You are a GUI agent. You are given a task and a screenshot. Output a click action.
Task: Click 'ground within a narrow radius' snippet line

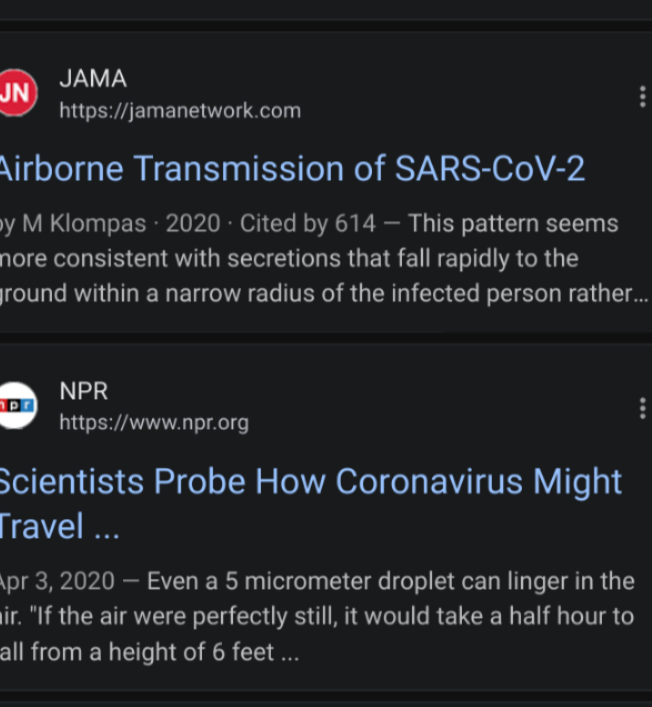click(130, 294)
